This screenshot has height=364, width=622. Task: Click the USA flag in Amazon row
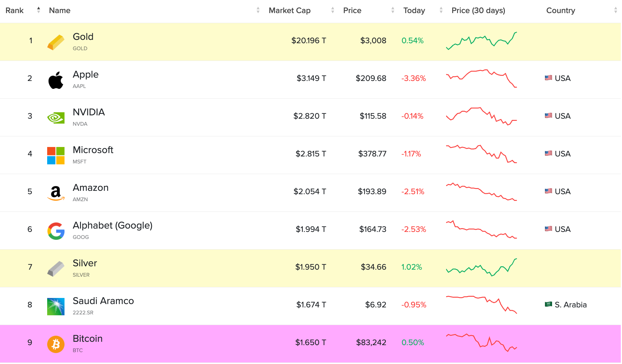pyautogui.click(x=548, y=191)
